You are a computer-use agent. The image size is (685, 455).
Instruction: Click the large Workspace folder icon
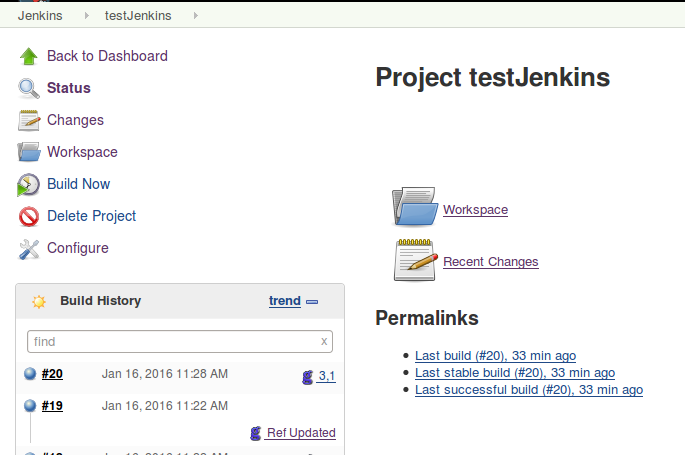[414, 207]
